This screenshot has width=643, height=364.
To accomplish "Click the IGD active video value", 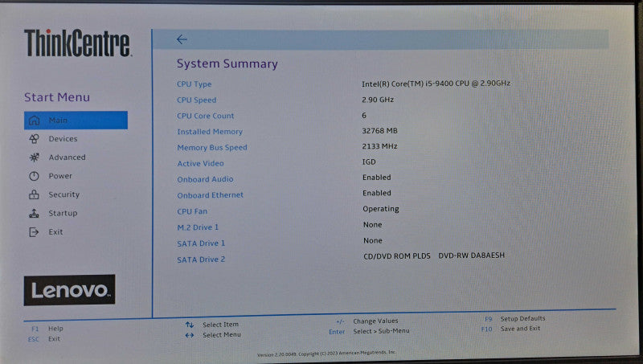I will (369, 162).
